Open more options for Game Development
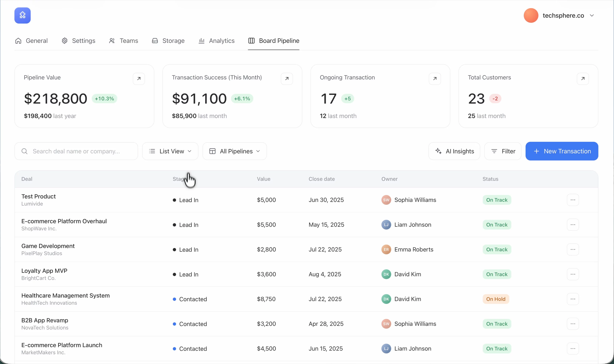 (573, 249)
